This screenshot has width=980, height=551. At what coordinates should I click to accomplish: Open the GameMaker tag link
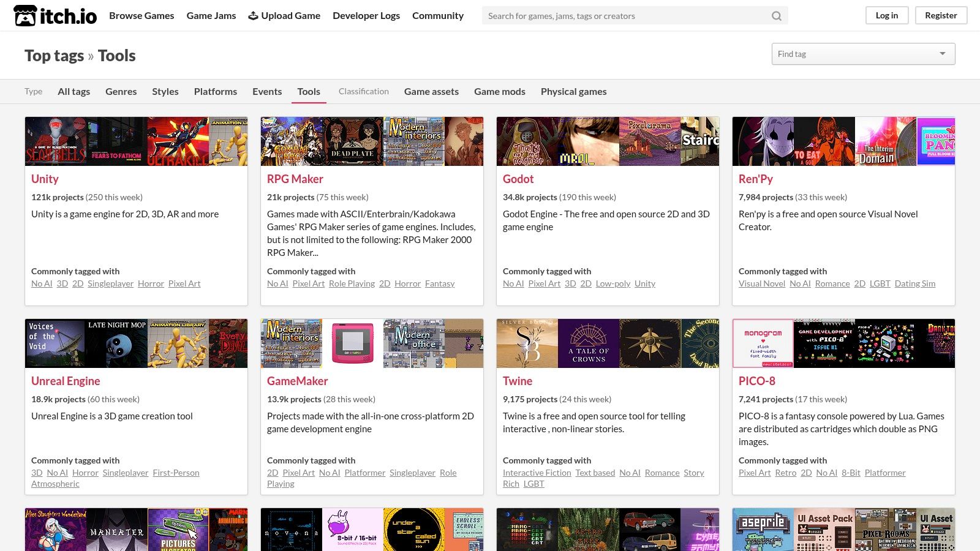click(x=298, y=381)
